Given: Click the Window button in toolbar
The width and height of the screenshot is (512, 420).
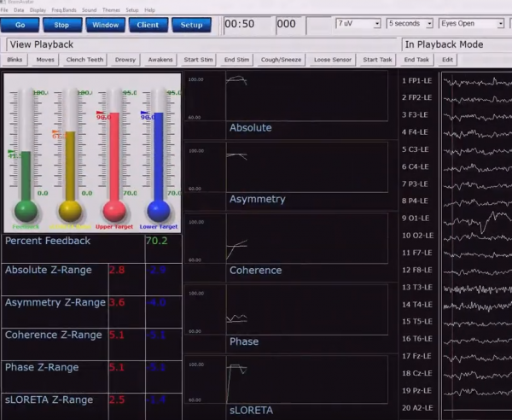Looking at the screenshot, I should 105,25.
